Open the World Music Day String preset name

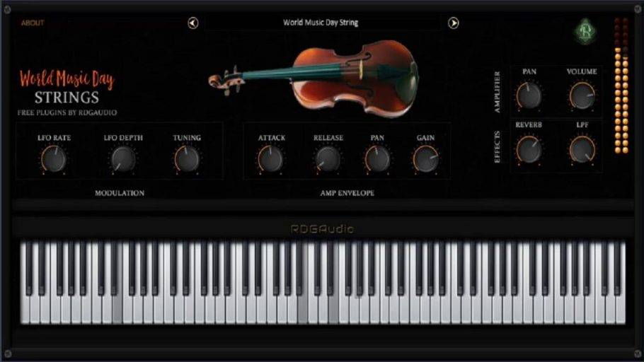[321, 23]
